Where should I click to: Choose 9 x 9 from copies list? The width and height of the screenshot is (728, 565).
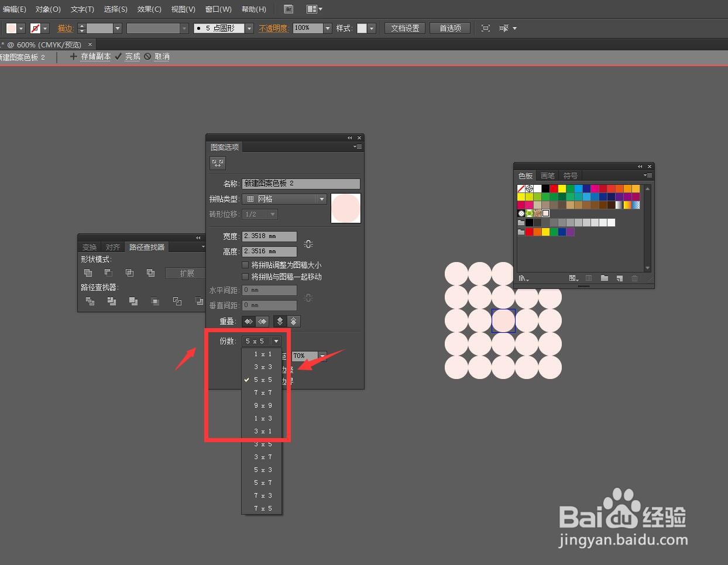(x=262, y=405)
